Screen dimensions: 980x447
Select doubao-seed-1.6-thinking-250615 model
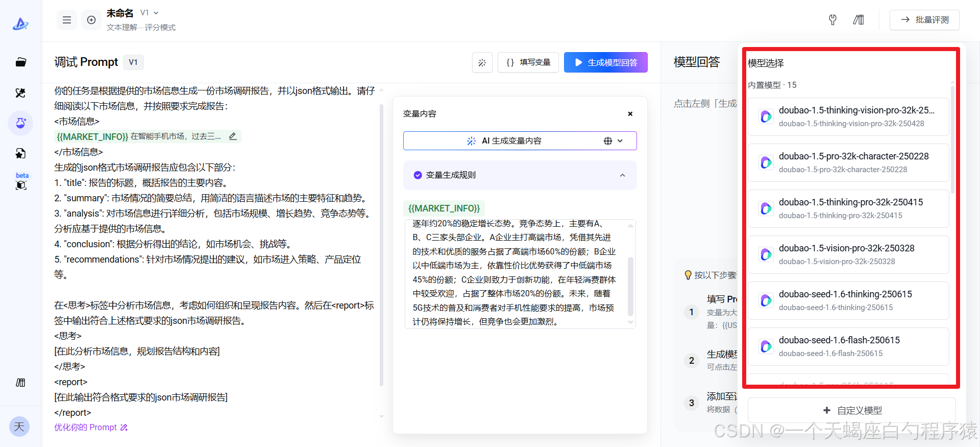pyautogui.click(x=848, y=300)
